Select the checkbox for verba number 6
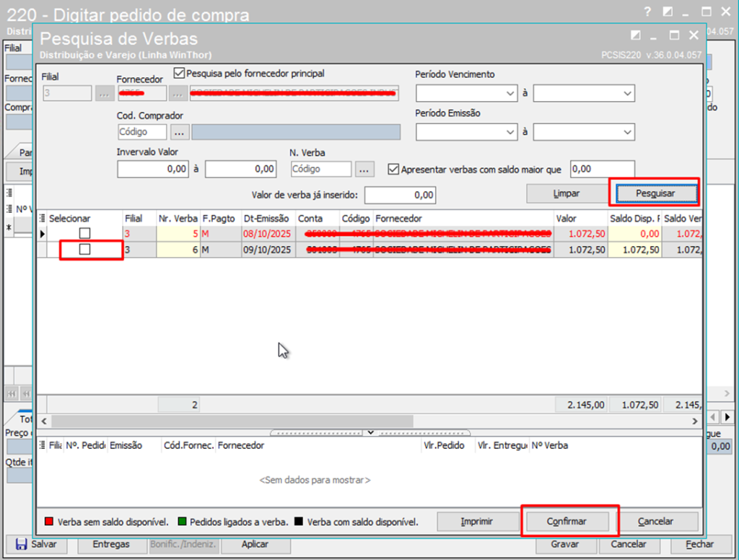The height and width of the screenshot is (560, 739). point(85,249)
